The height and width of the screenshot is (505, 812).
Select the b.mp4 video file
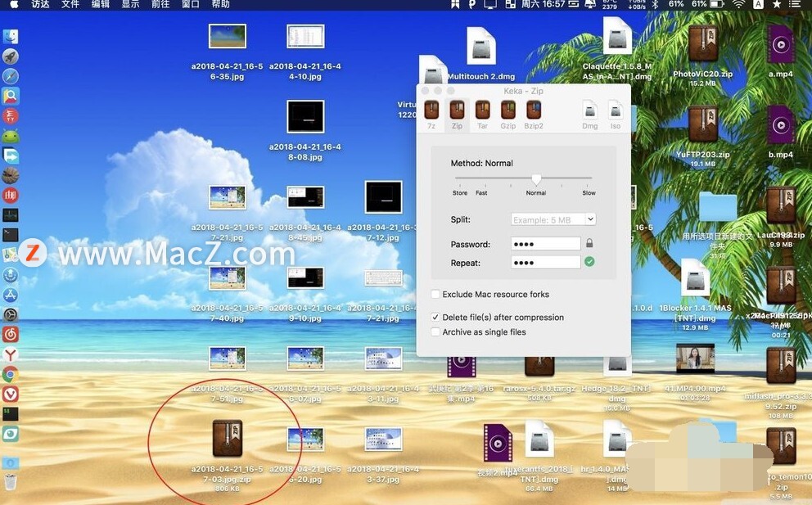[x=780, y=125]
